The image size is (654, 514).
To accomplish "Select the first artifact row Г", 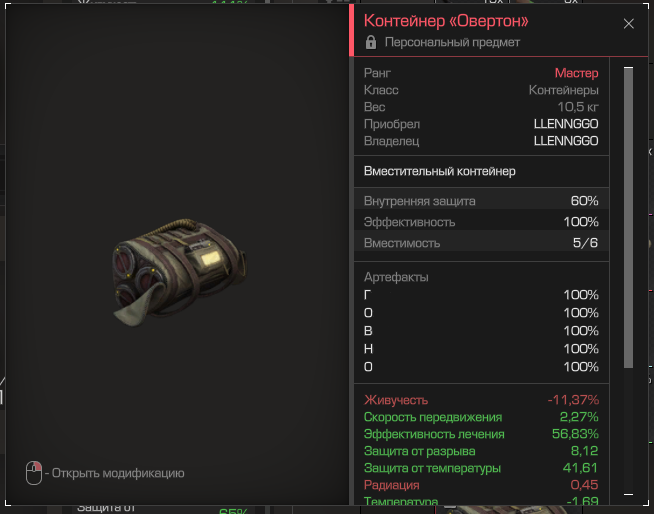I will tap(481, 295).
